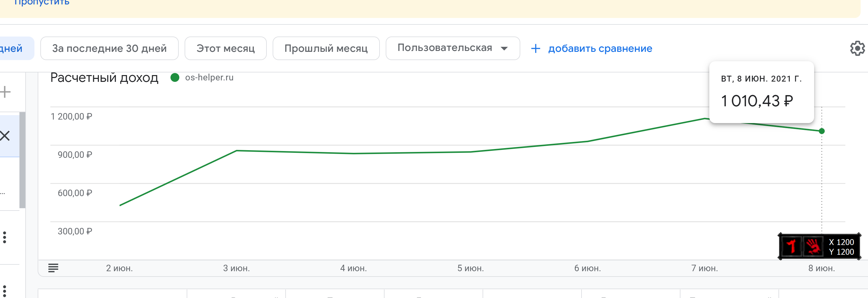Open the Пользовательская date range dropdown
The height and width of the screenshot is (298, 868).
453,48
